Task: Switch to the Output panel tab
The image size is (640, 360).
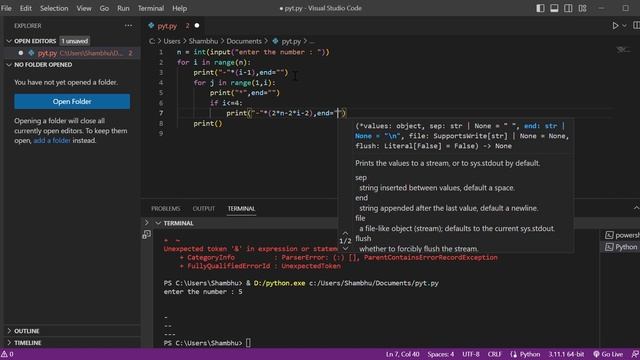Action: pos(204,209)
